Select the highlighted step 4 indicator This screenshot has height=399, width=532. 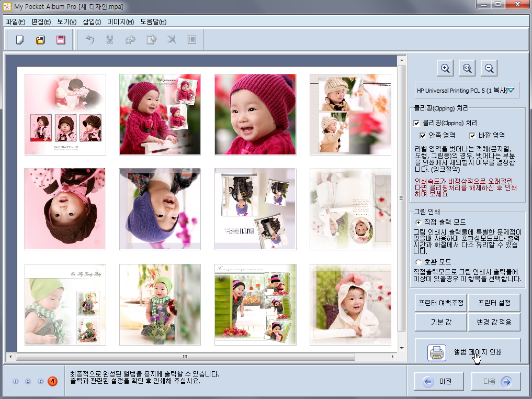click(52, 381)
